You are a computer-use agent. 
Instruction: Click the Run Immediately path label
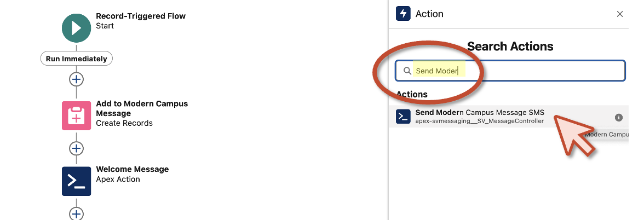pyautogui.click(x=77, y=59)
